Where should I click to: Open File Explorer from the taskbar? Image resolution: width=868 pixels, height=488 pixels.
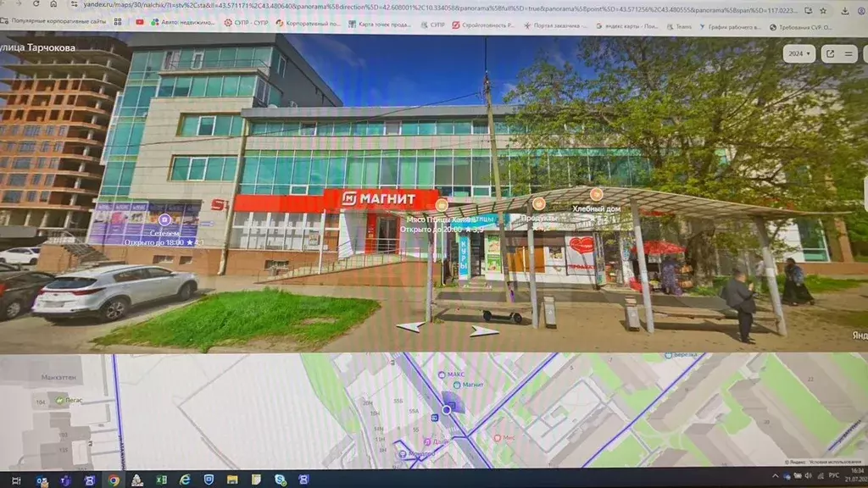[x=232, y=480]
